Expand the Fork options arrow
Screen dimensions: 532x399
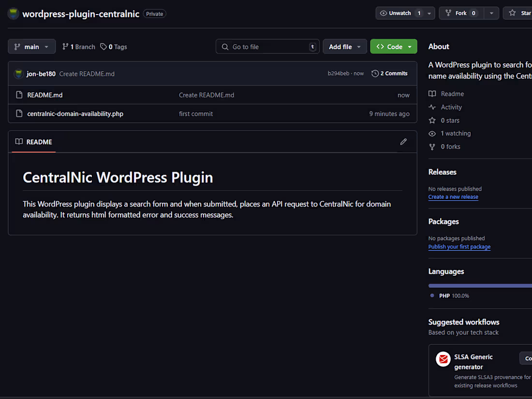click(491, 13)
